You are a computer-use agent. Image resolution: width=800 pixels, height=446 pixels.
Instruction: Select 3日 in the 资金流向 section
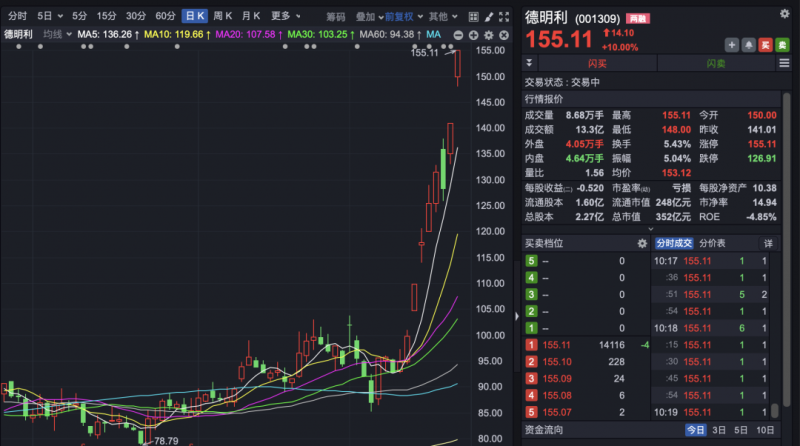point(719,430)
